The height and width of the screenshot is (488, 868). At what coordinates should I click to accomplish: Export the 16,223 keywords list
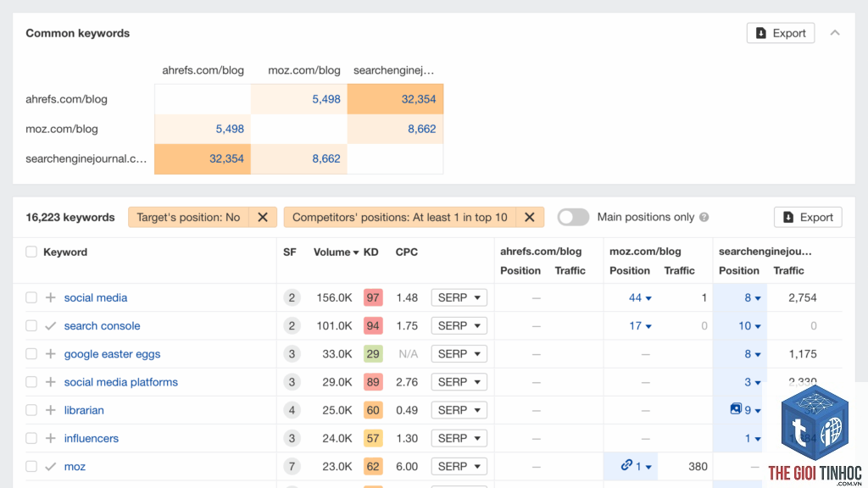[808, 218]
